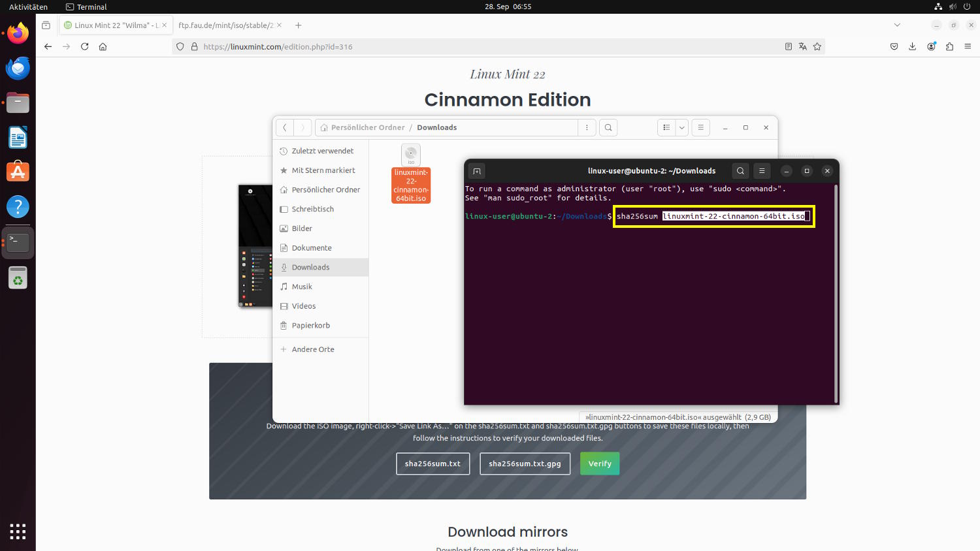Open the Help icon in the dock
Viewport: 980px width, 551px height.
(x=18, y=208)
